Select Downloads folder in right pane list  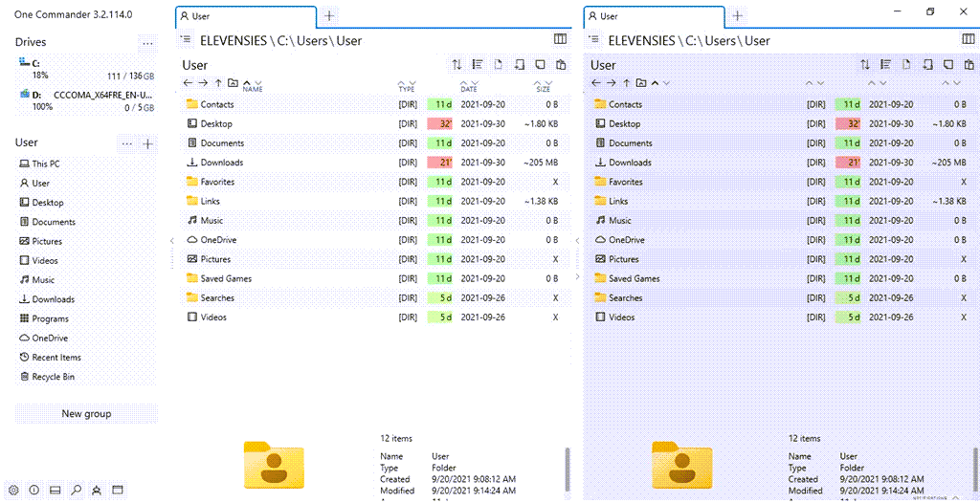[x=629, y=163]
